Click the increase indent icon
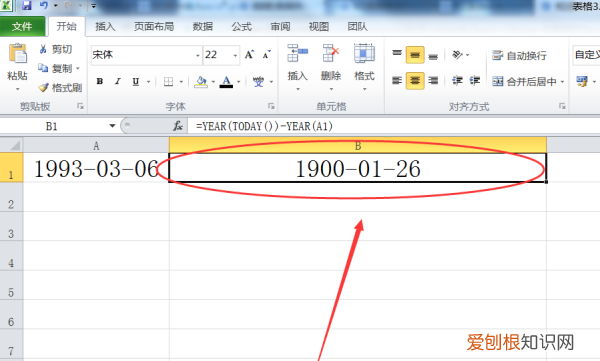The image size is (600, 361). [475, 81]
